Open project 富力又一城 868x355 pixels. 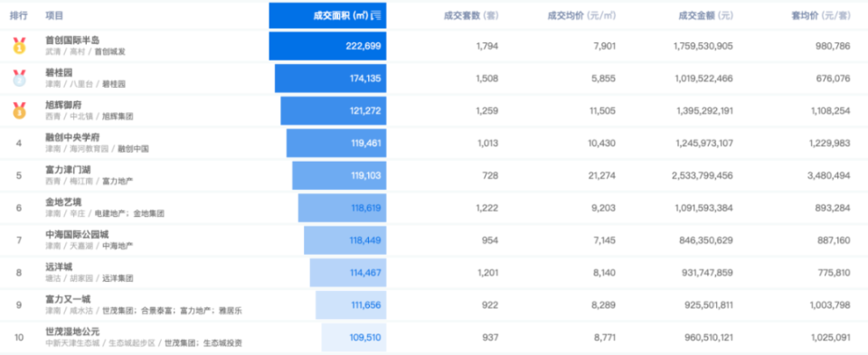pyautogui.click(x=68, y=300)
